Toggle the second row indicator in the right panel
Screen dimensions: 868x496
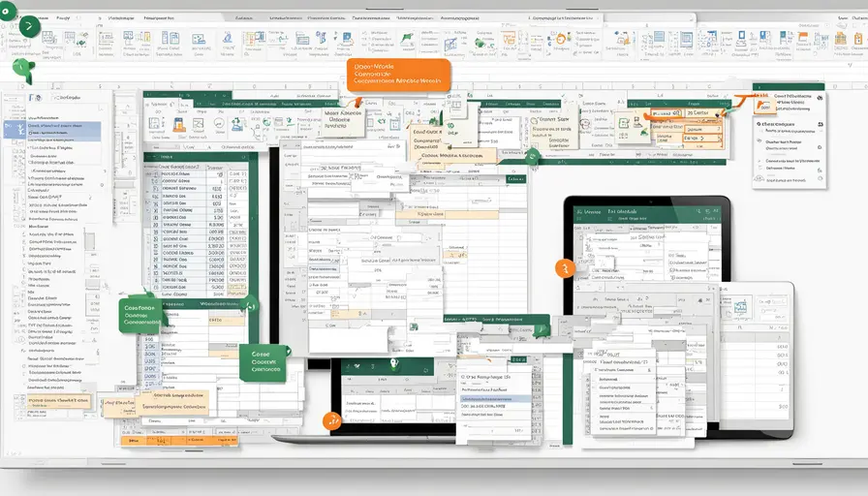coord(759,139)
